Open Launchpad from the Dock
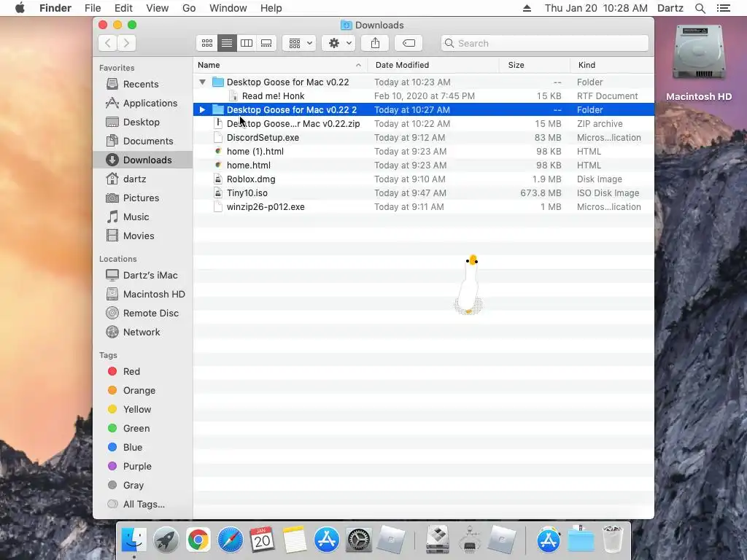The width and height of the screenshot is (747, 560). (x=166, y=540)
